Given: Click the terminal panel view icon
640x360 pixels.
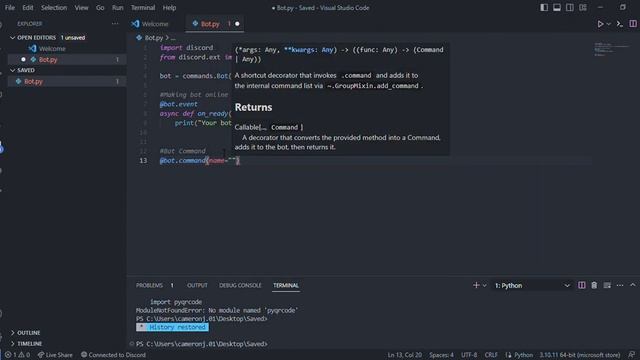Looking at the screenshot, I should [607, 285].
